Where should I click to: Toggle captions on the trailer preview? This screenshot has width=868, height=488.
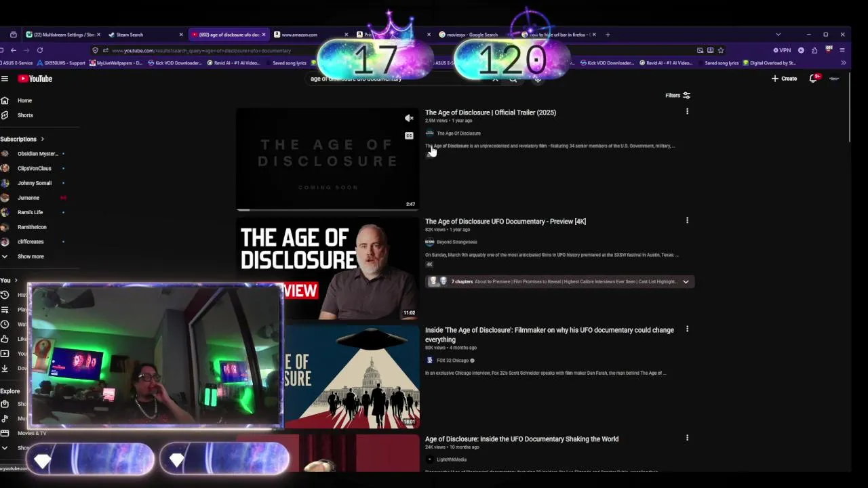[x=409, y=136]
